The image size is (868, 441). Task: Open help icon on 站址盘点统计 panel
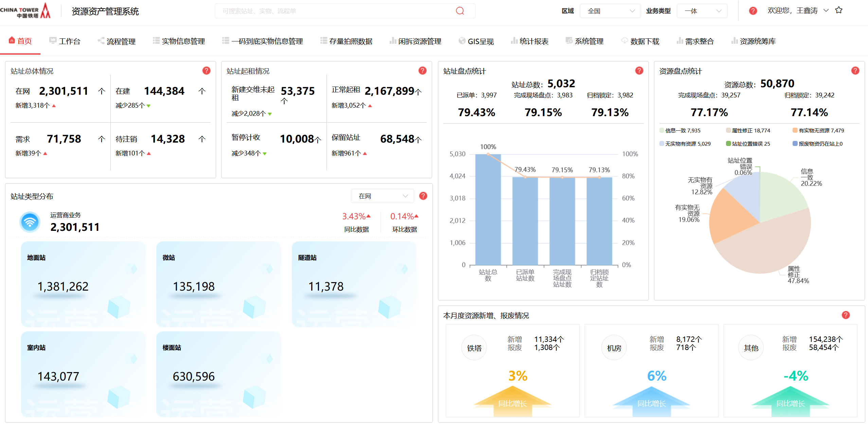click(639, 70)
